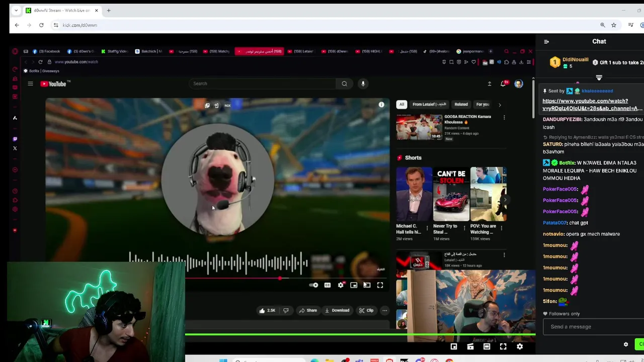Open the BotRix Giveaways bookmark

pyautogui.click(x=41, y=71)
